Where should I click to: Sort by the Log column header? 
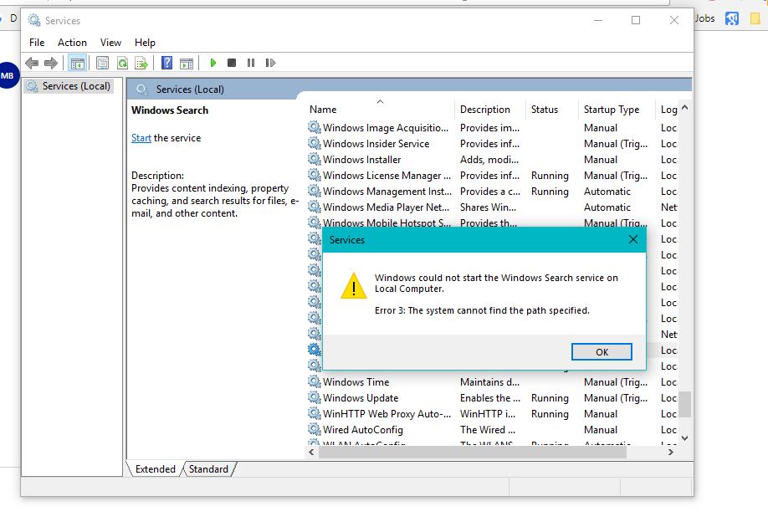click(667, 110)
